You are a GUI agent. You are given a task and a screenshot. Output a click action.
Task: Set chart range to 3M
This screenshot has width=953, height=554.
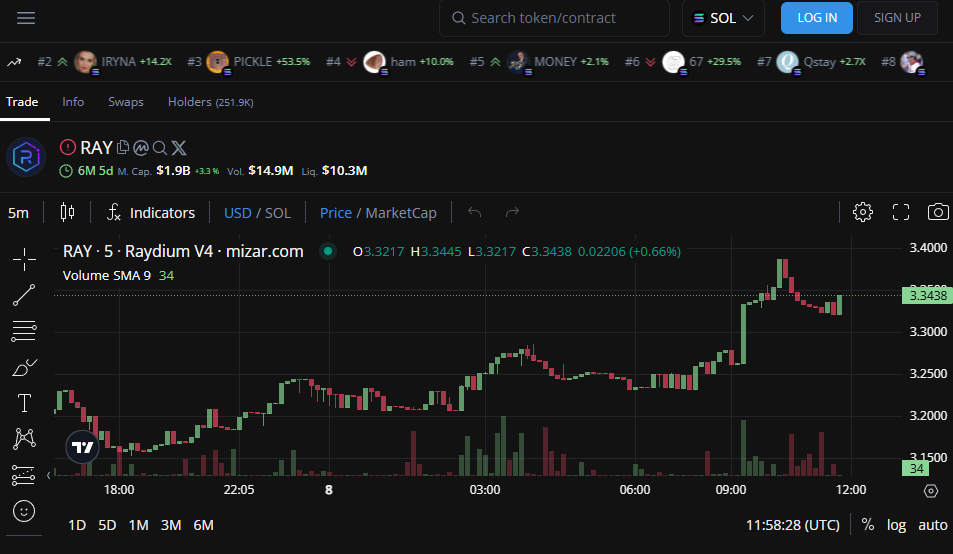pos(171,525)
